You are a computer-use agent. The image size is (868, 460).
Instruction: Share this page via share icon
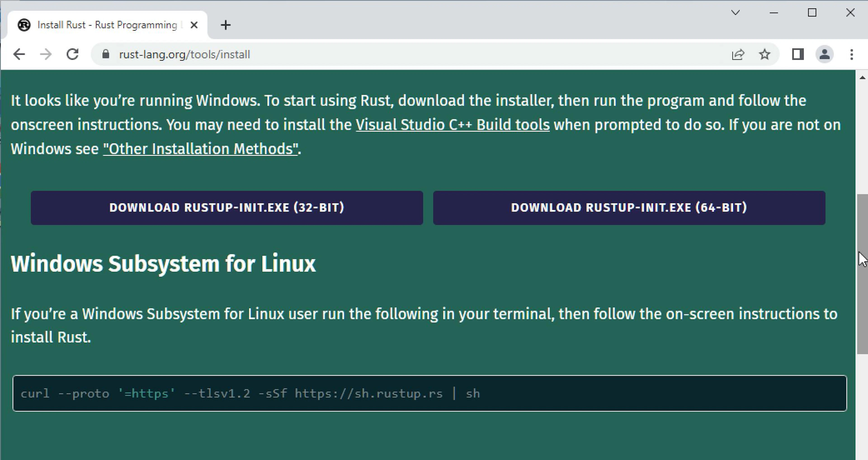click(738, 54)
